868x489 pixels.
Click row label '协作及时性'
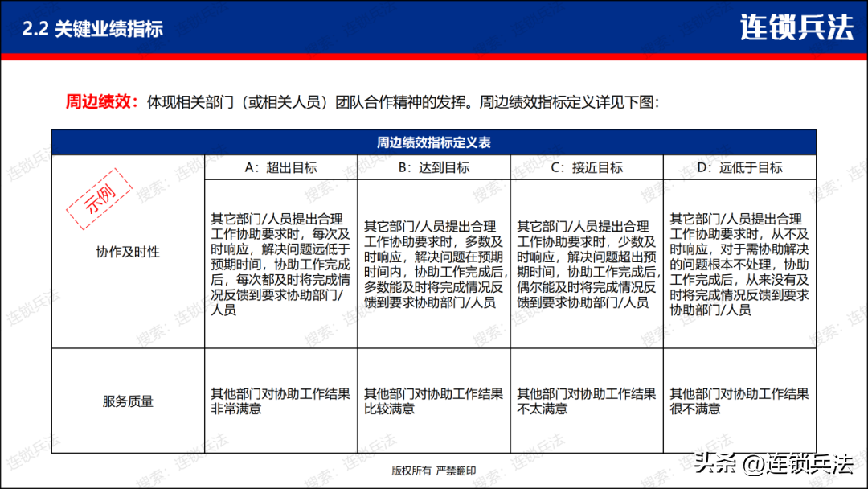coord(128,253)
